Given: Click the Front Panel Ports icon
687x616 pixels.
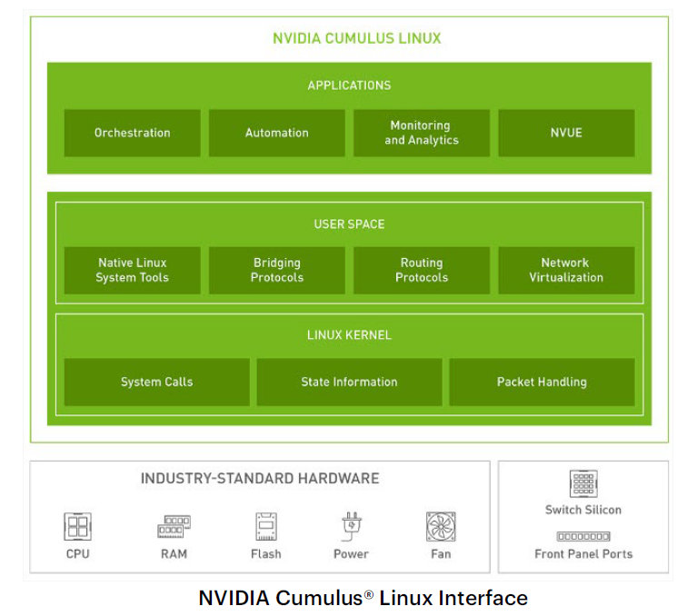Looking at the screenshot, I should (582, 536).
